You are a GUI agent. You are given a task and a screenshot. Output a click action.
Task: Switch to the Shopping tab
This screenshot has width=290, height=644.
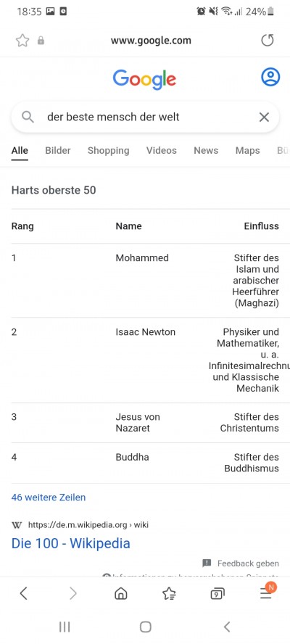[x=109, y=150]
